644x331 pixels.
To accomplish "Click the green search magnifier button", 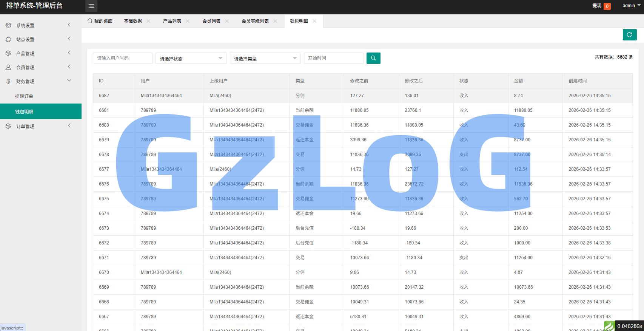I will 373,58.
